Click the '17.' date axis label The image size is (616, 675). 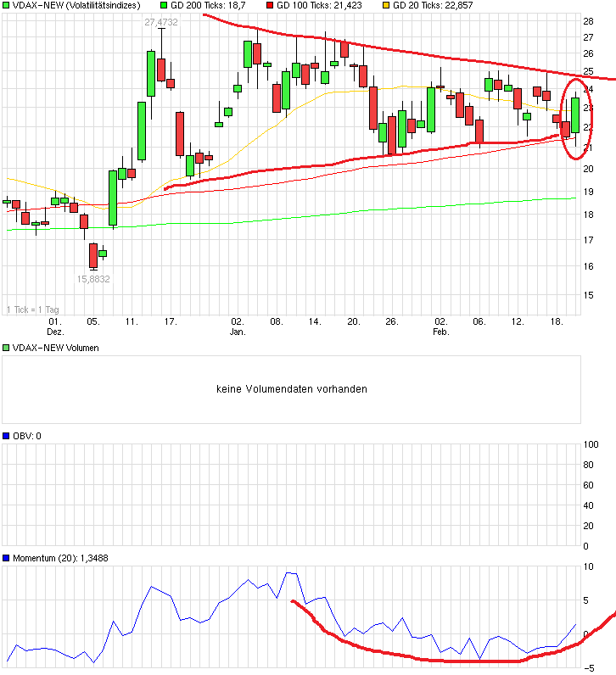(171, 321)
